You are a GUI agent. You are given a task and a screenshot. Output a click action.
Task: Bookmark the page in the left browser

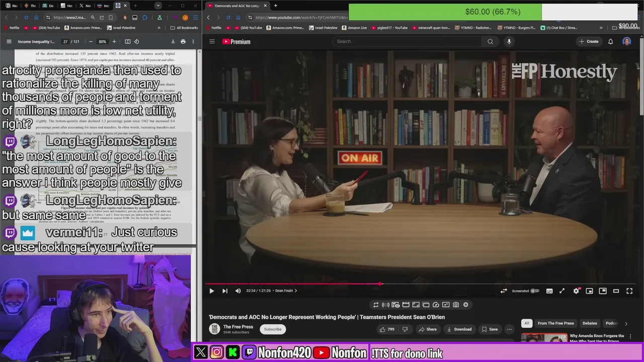pos(111,18)
